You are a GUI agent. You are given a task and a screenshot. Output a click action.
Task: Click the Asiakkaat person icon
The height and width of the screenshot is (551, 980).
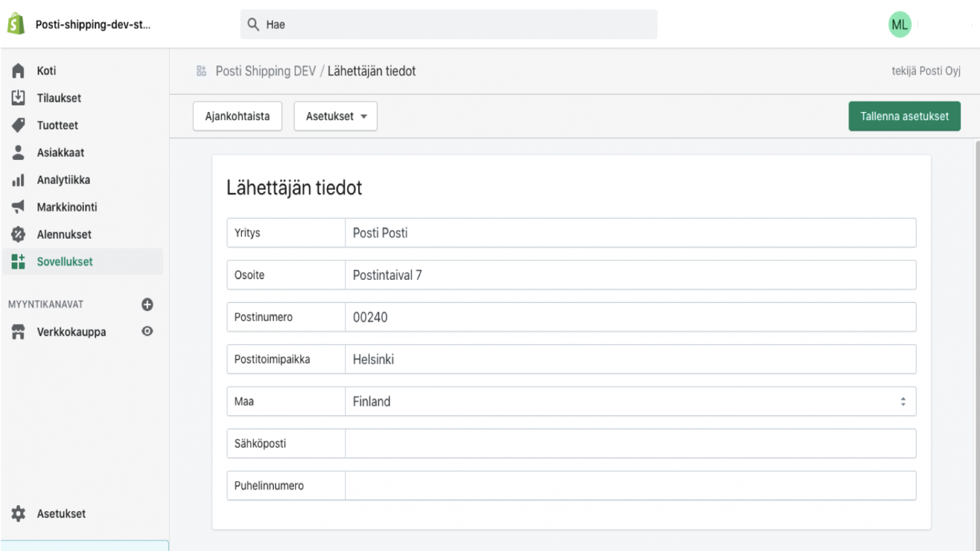tap(18, 152)
